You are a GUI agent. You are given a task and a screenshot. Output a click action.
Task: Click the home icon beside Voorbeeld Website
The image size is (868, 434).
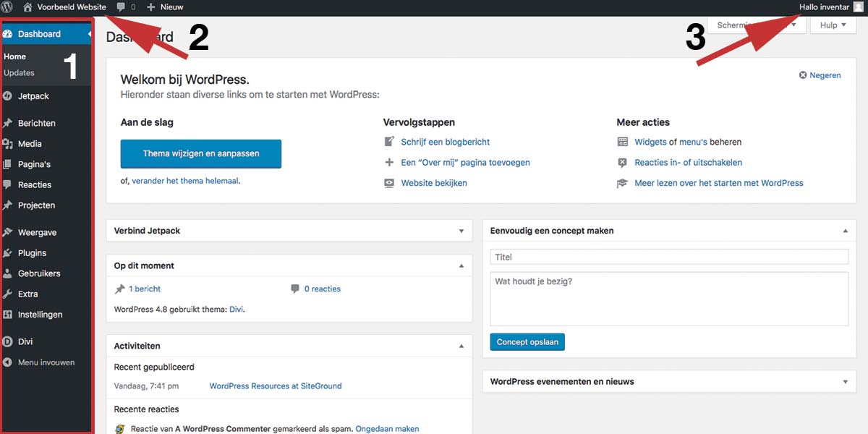27,7
